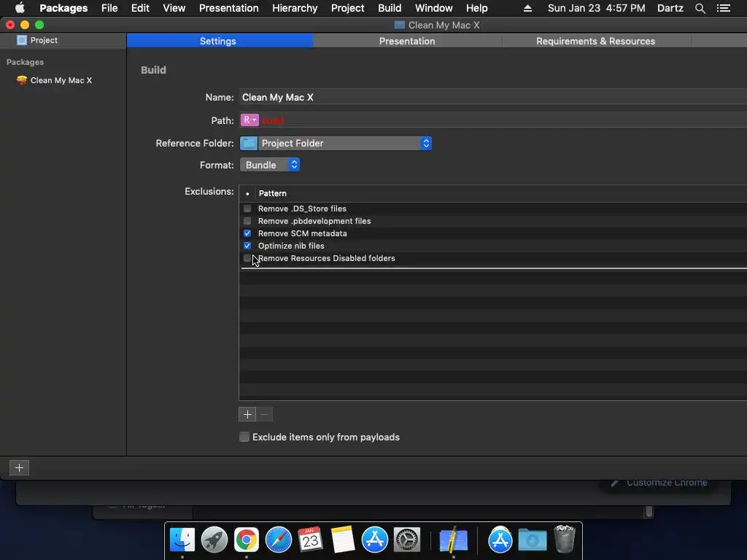Open the Help menu
This screenshot has height=560, width=747.
click(477, 8)
